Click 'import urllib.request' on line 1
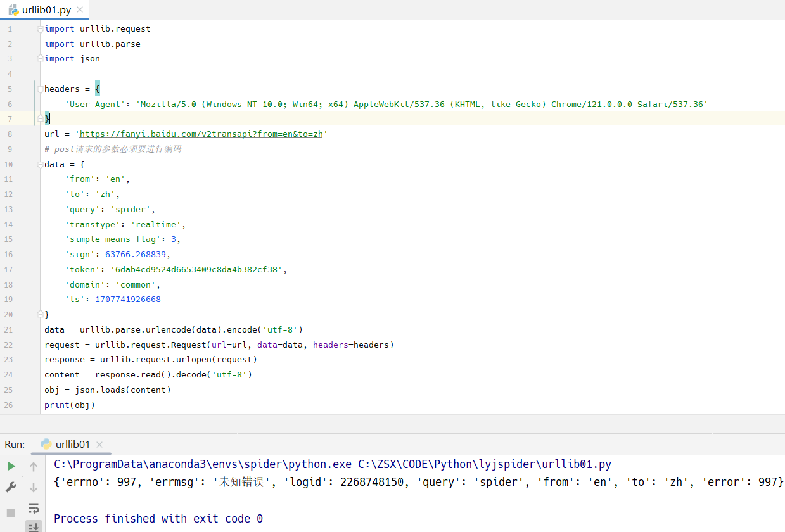 coord(98,28)
